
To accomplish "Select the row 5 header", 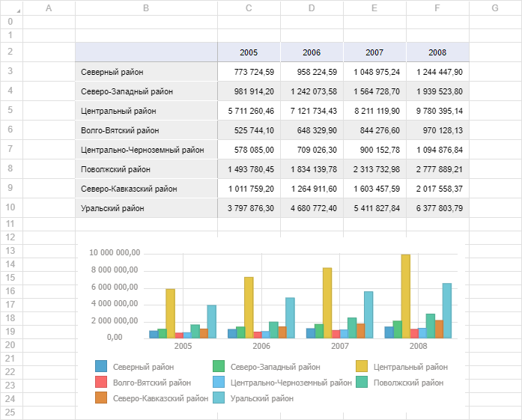I will coord(10,111).
